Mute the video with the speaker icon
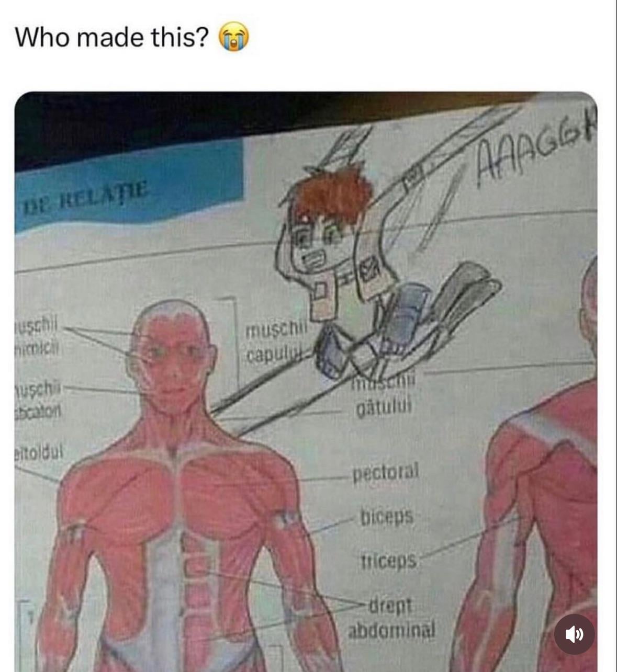Image resolution: width=617 pixels, height=672 pixels. (x=574, y=634)
